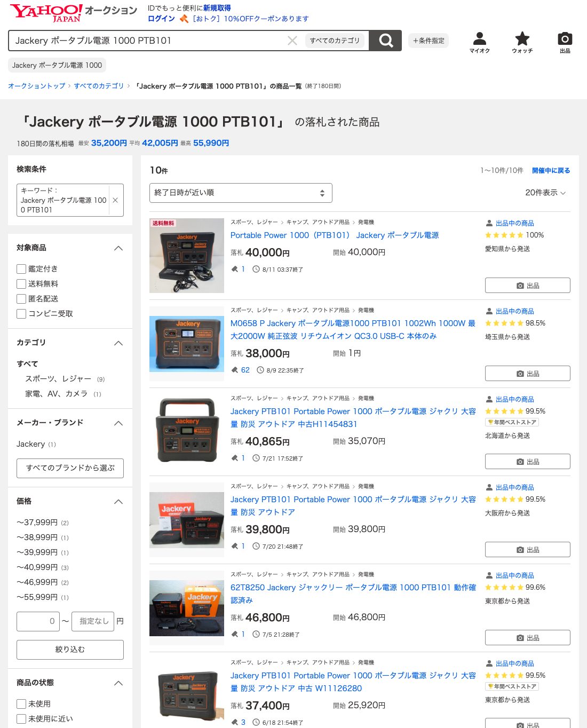Collapse the 対象商品 section
Screen dimensions: 587x728
[118, 248]
